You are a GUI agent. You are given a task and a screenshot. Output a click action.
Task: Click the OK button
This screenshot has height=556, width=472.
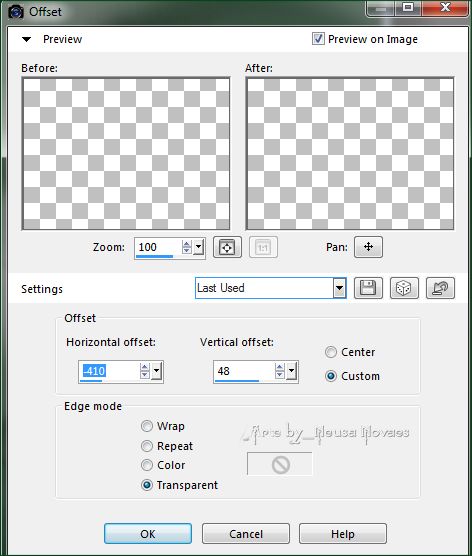click(x=148, y=534)
